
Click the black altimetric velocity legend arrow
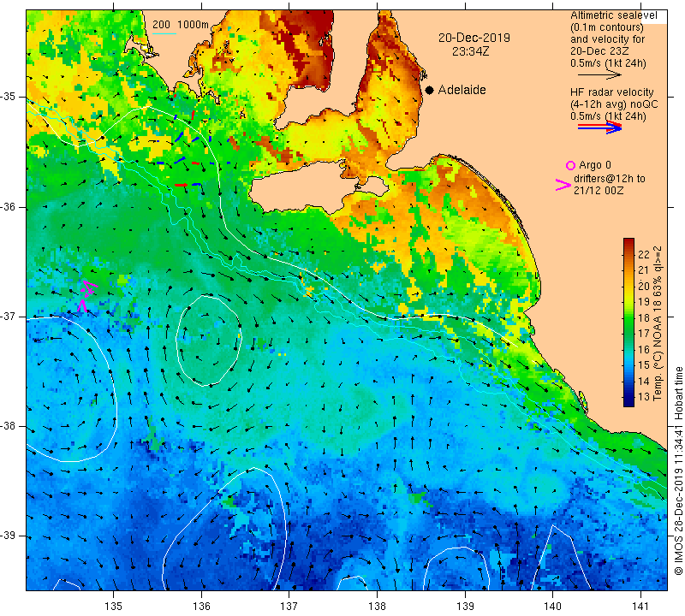pos(599,74)
